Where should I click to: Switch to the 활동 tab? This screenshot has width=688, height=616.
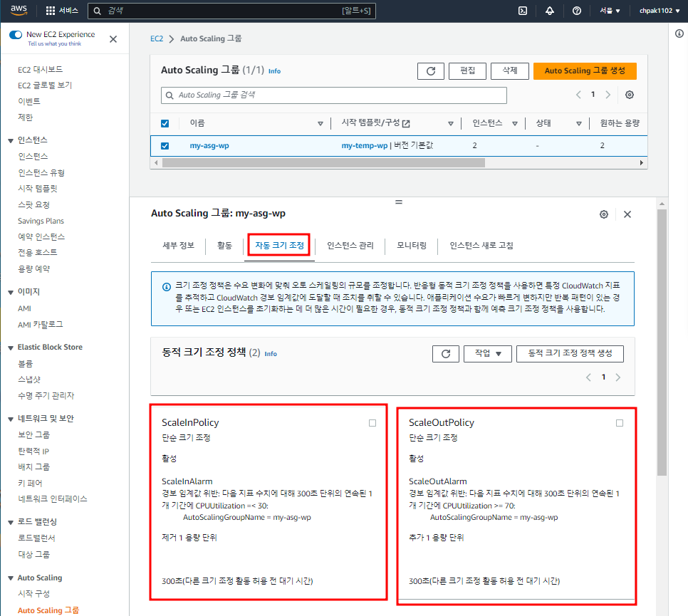click(224, 246)
